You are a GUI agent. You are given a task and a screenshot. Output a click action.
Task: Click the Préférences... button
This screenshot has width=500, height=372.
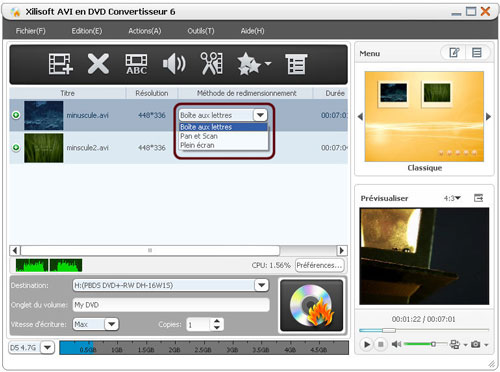point(319,265)
